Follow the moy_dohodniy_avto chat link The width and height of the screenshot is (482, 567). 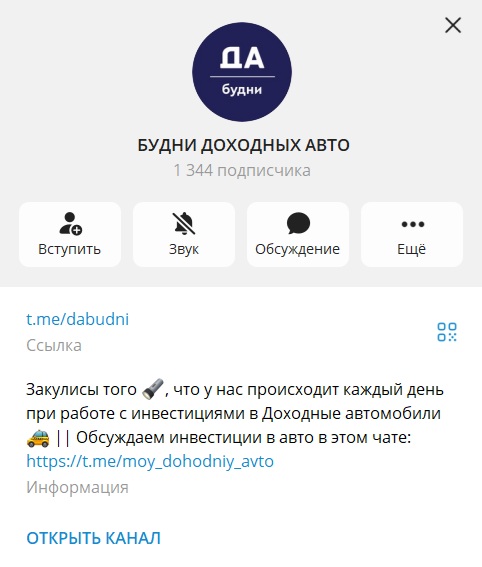[150, 461]
